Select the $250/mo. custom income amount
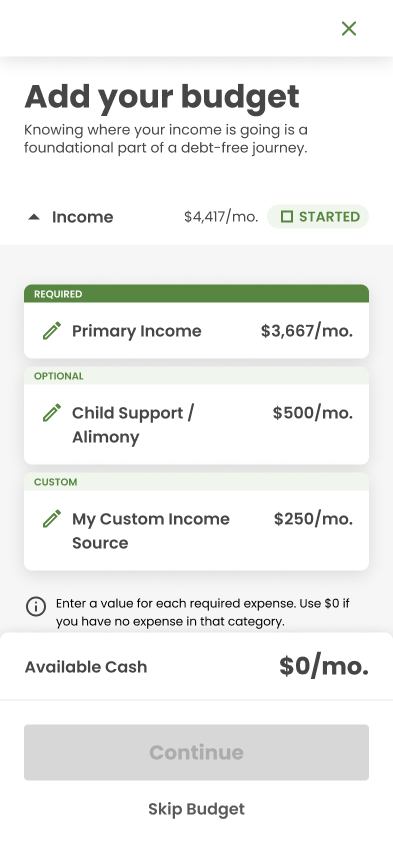 point(313,518)
